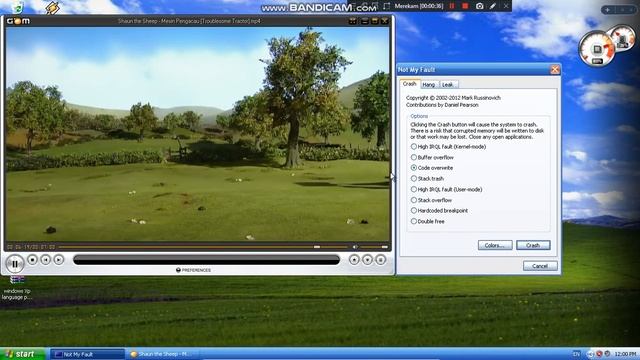Select Stack trash crash option
Image resolution: width=640 pixels, height=360 pixels.
pyautogui.click(x=427, y=178)
